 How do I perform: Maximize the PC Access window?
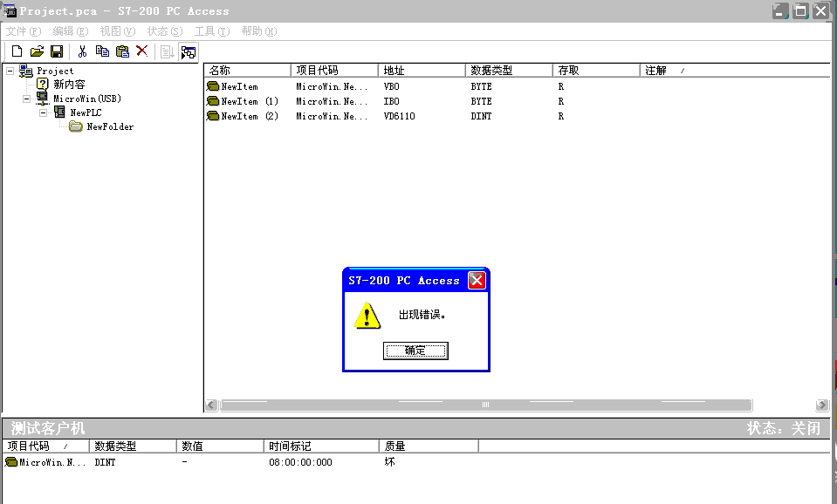point(800,10)
